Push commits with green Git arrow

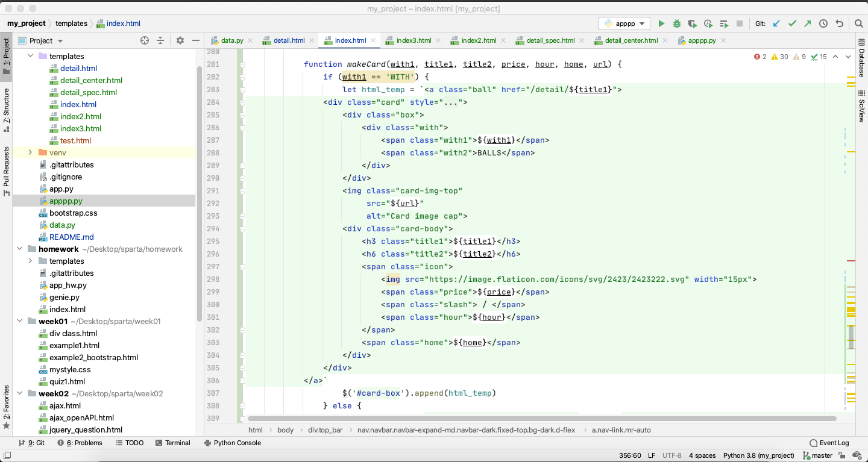click(x=808, y=23)
